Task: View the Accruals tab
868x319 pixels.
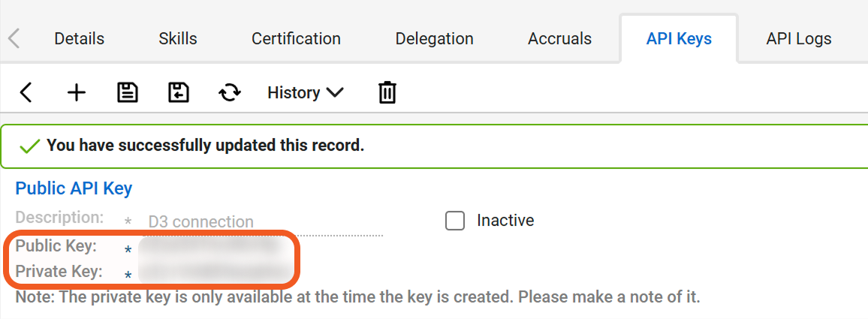Action: click(559, 38)
